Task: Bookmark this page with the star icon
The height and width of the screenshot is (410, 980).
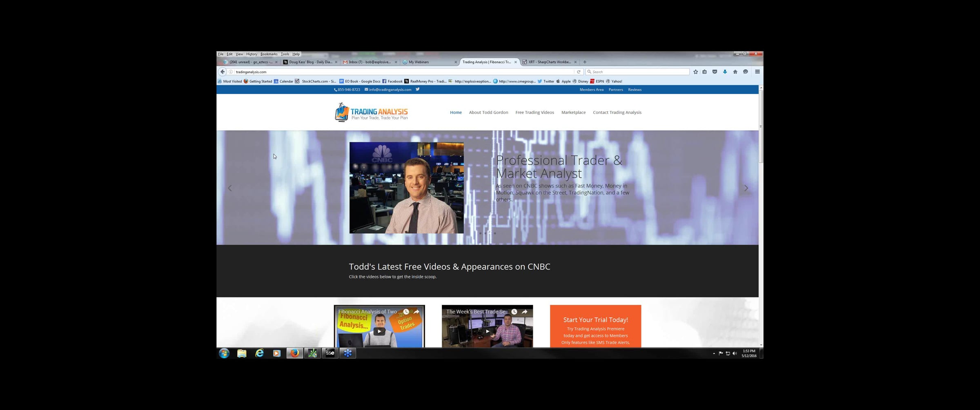Action: (x=695, y=72)
